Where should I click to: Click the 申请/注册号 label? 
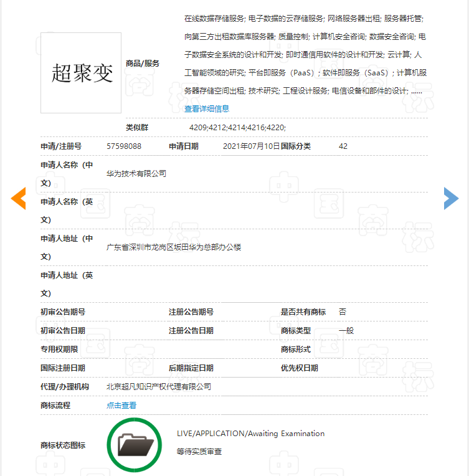(x=61, y=146)
